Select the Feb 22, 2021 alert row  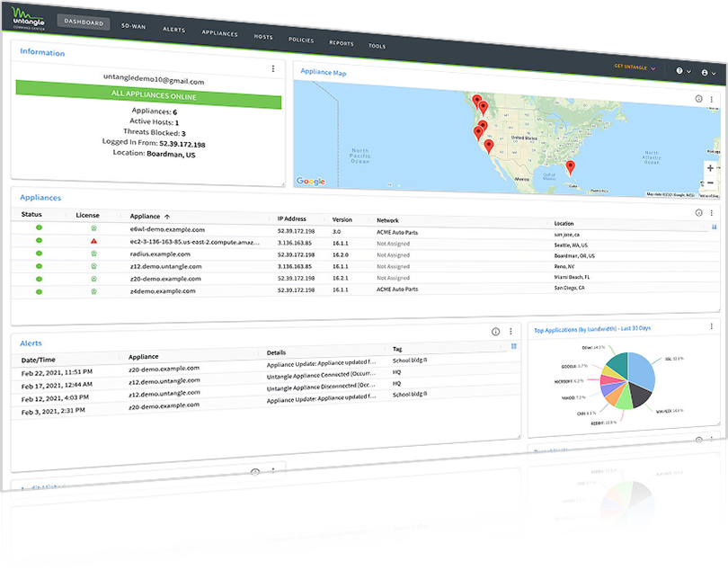pos(265,366)
